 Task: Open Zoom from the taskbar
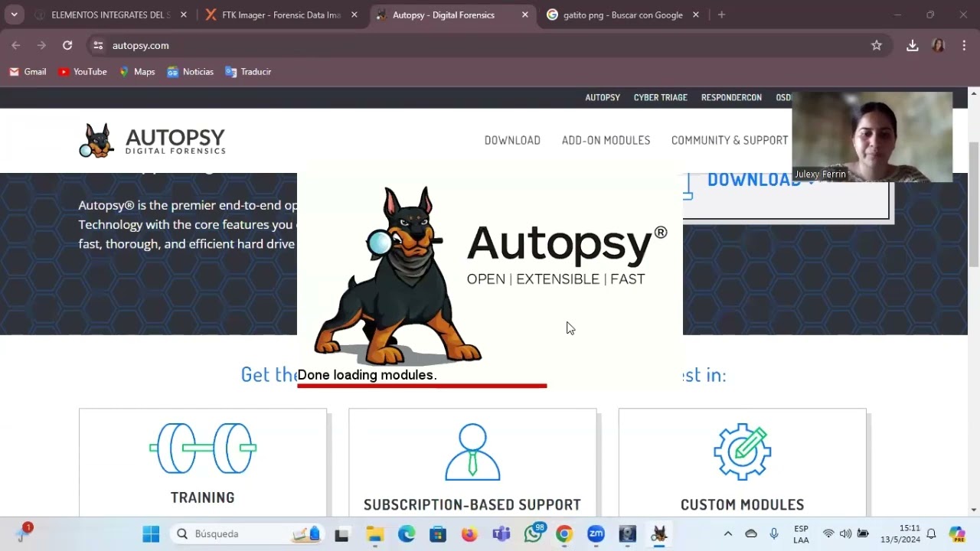tap(596, 533)
